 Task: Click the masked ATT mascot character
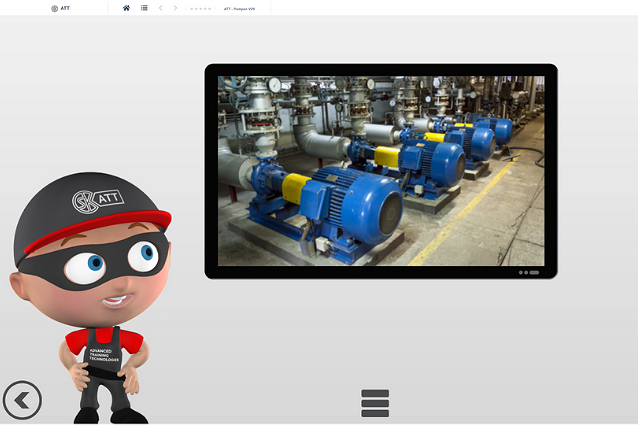coord(90,297)
